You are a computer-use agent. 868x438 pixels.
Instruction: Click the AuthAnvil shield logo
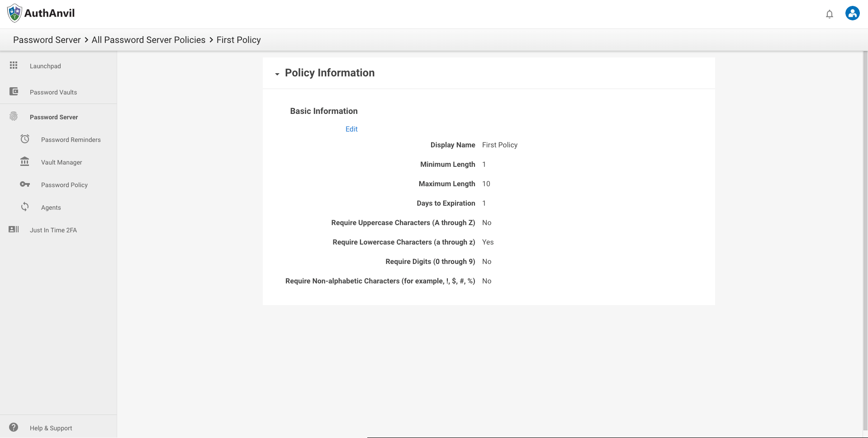point(14,13)
